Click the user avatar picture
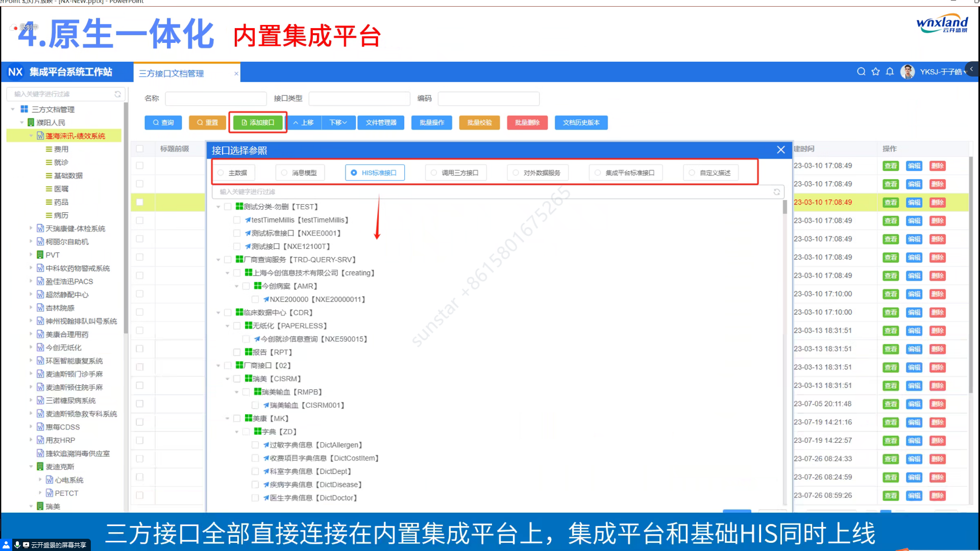 coord(907,71)
